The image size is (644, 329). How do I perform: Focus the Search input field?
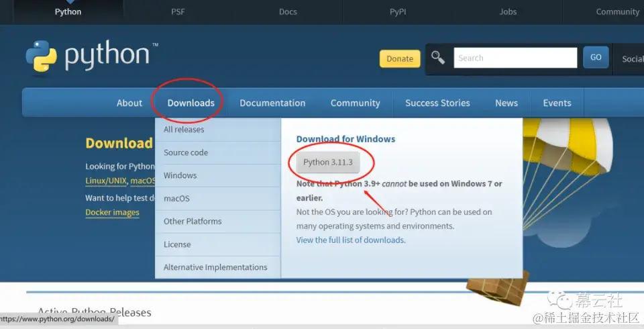(515, 58)
